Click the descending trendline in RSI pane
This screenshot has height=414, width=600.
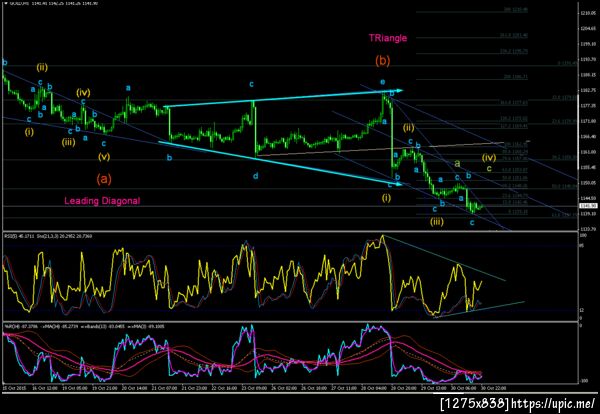pyautogui.click(x=445, y=258)
